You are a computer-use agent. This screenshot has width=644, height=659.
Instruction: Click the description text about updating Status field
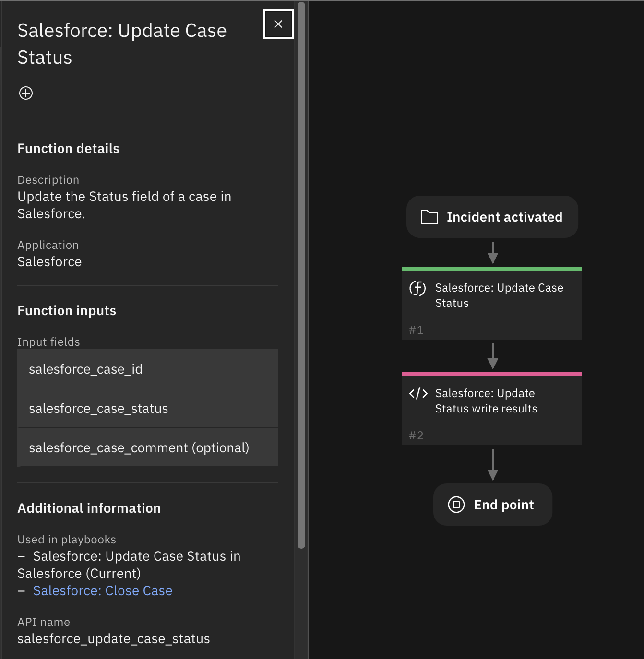(x=125, y=205)
